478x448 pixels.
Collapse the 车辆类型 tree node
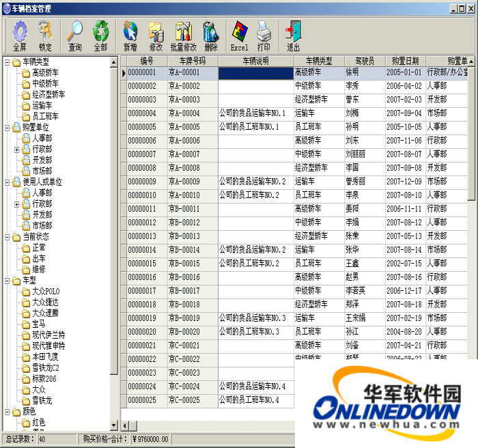(8, 62)
